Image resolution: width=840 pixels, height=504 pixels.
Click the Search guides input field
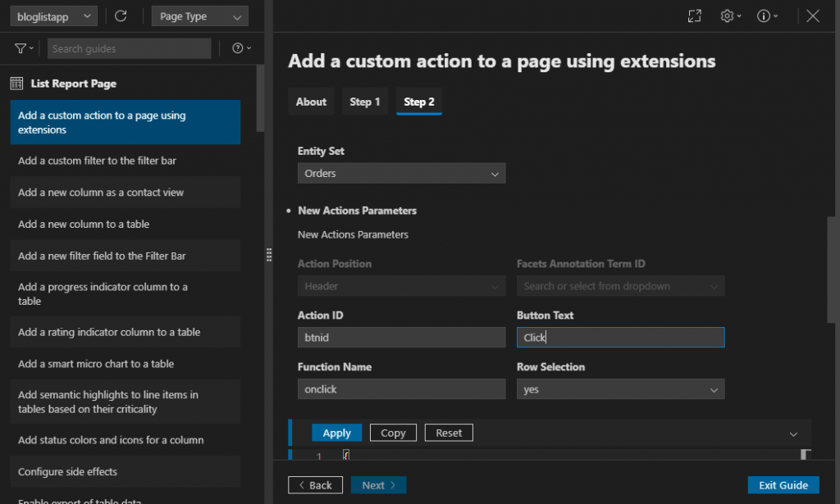coord(129,48)
